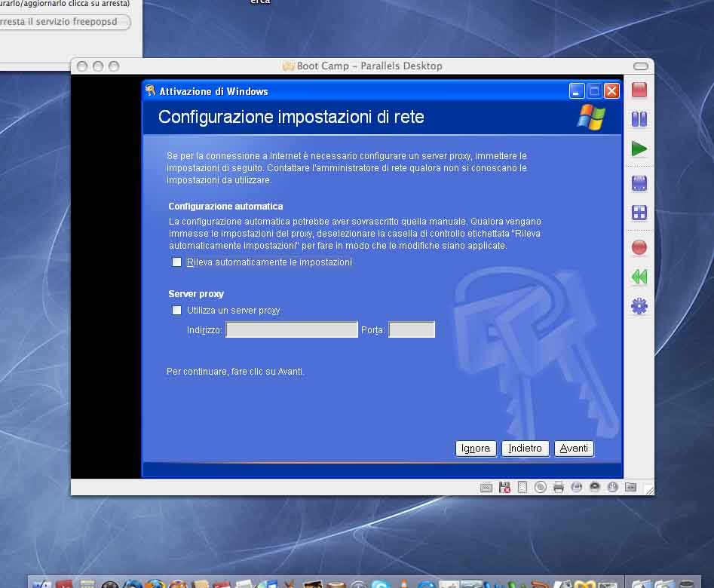Click the sound device status icon
714x588 pixels.
(x=595, y=487)
